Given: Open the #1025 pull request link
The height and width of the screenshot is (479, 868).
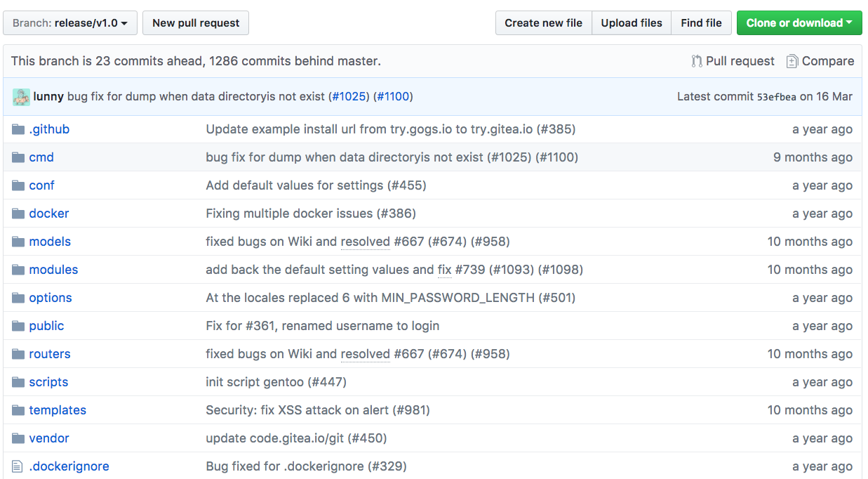Looking at the screenshot, I should coord(349,96).
